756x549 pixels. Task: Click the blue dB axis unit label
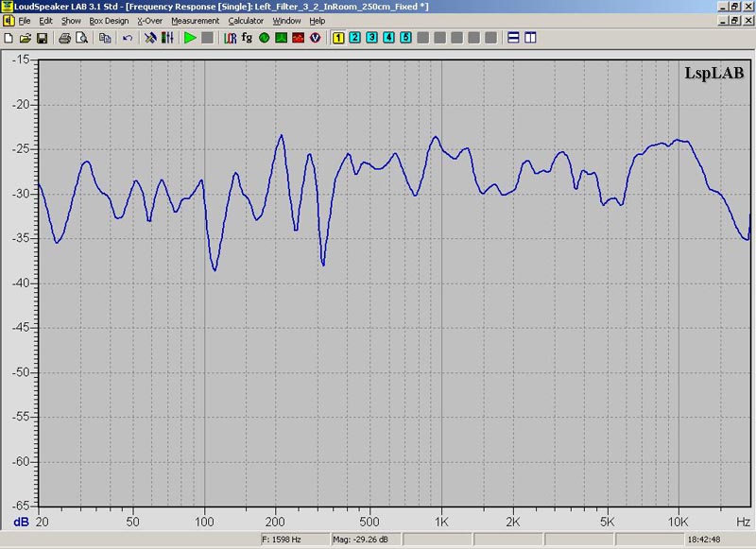pos(21,522)
